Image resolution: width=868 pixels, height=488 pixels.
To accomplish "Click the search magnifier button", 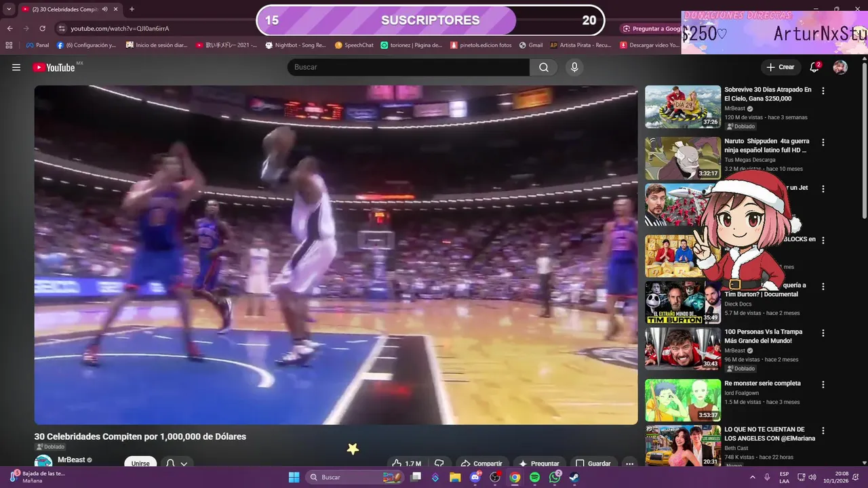I will coord(544,67).
